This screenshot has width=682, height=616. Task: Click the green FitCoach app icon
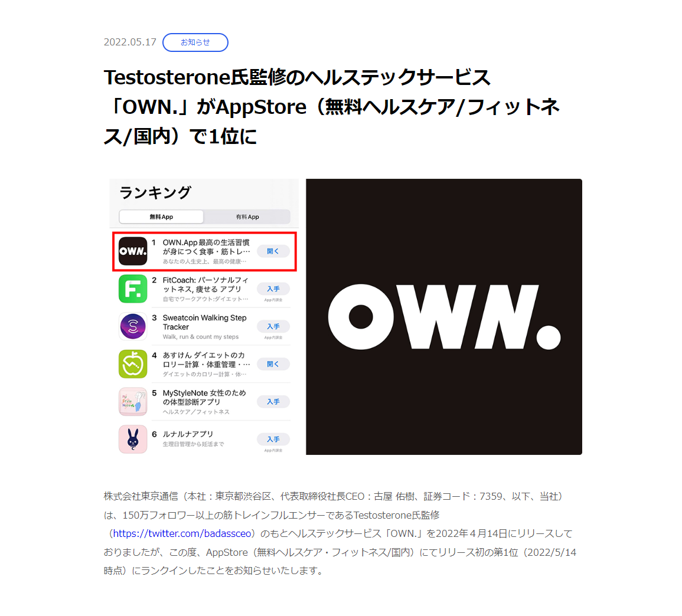(133, 289)
